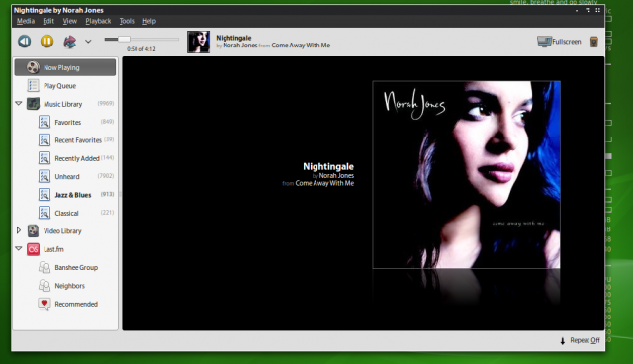This screenshot has width=633, height=364.
Task: Click the Recent Favorites playlist icon
Action: click(44, 140)
